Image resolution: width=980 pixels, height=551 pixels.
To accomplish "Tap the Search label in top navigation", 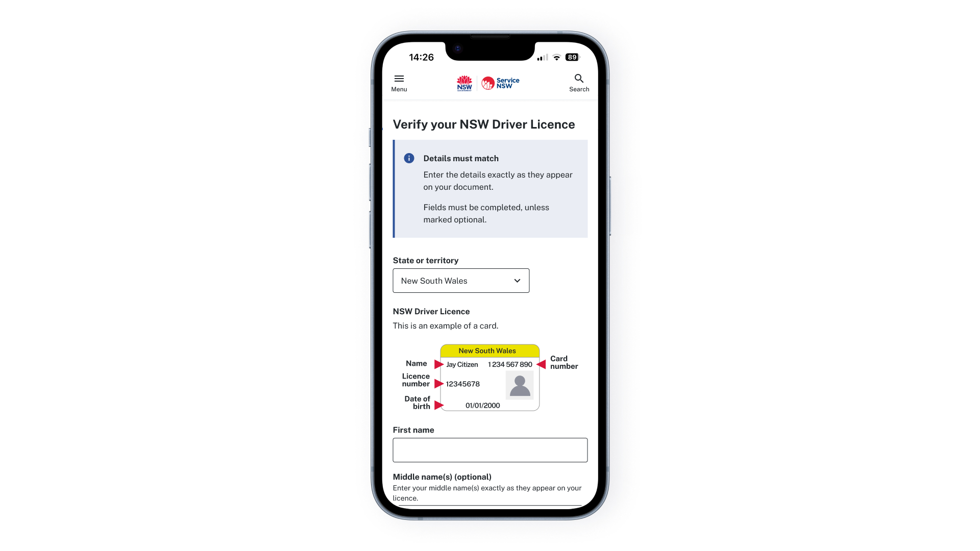I will (579, 89).
